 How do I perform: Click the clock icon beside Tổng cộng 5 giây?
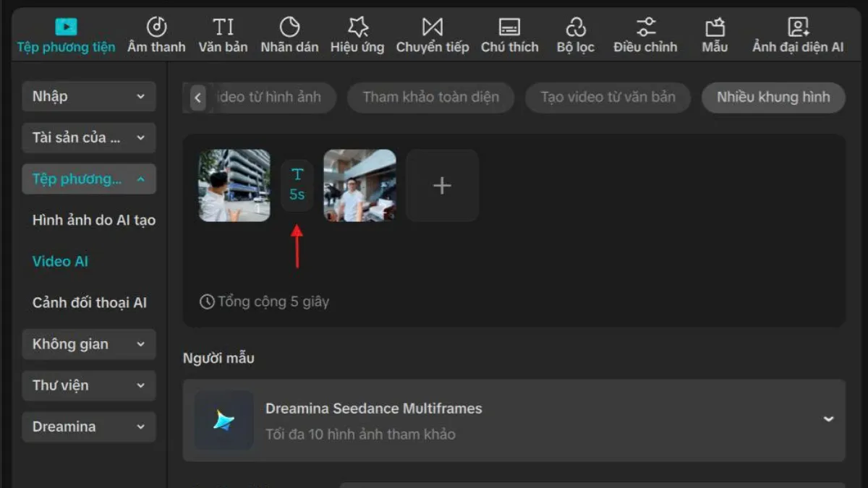(x=207, y=301)
